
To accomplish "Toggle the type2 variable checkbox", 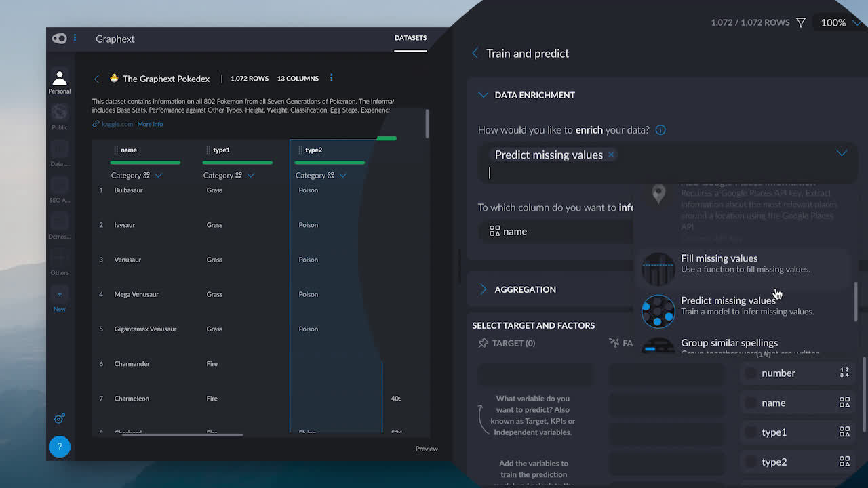I will [x=751, y=462].
